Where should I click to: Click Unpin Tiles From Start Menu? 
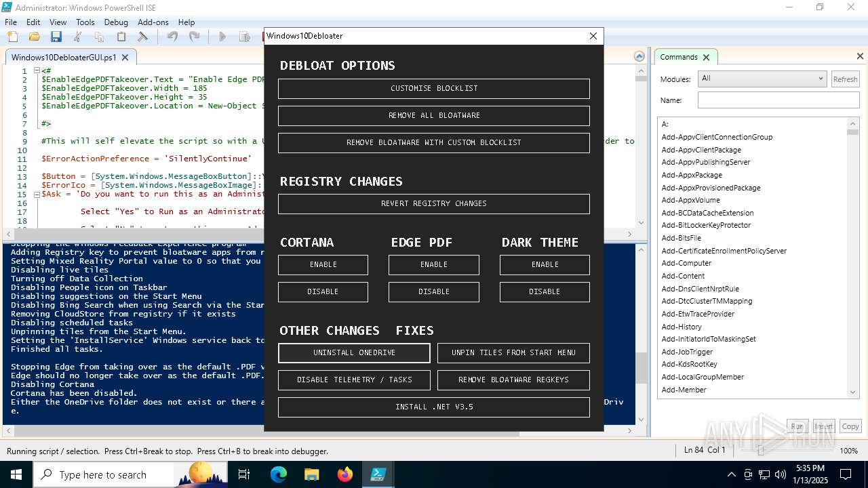tap(513, 353)
